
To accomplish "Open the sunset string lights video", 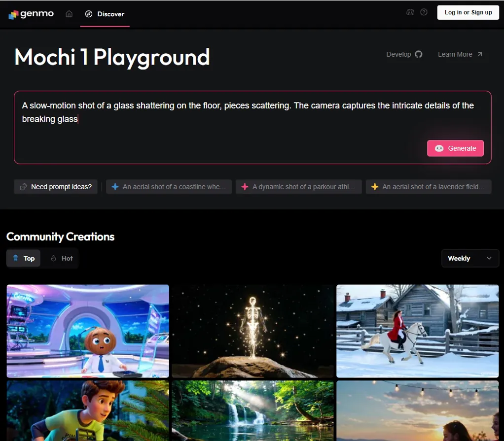I will coord(417,411).
